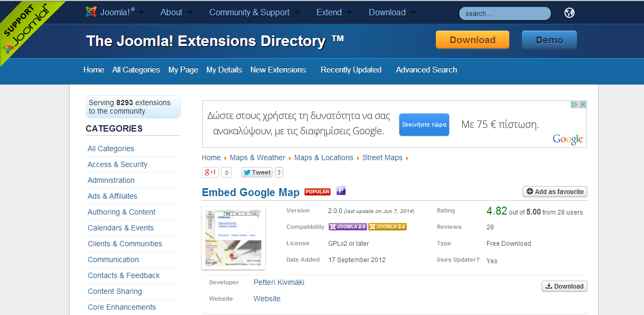Open Advanced Search in navigation bar

coord(426,70)
